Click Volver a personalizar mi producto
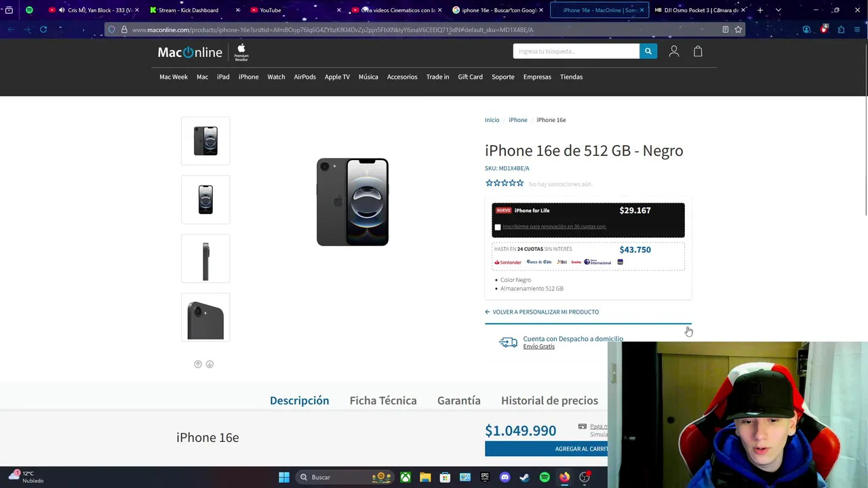The width and height of the screenshot is (868, 488). [x=542, y=312]
